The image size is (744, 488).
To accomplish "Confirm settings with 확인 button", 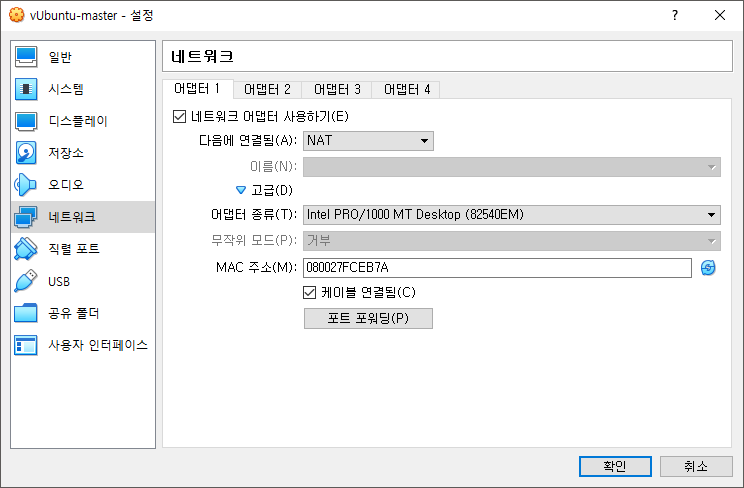I will 615,466.
